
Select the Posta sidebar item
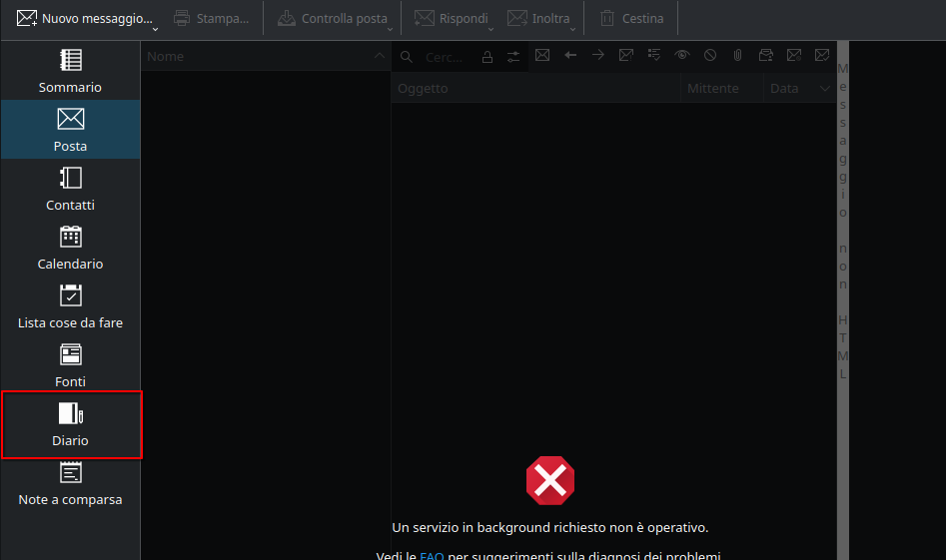[70, 130]
